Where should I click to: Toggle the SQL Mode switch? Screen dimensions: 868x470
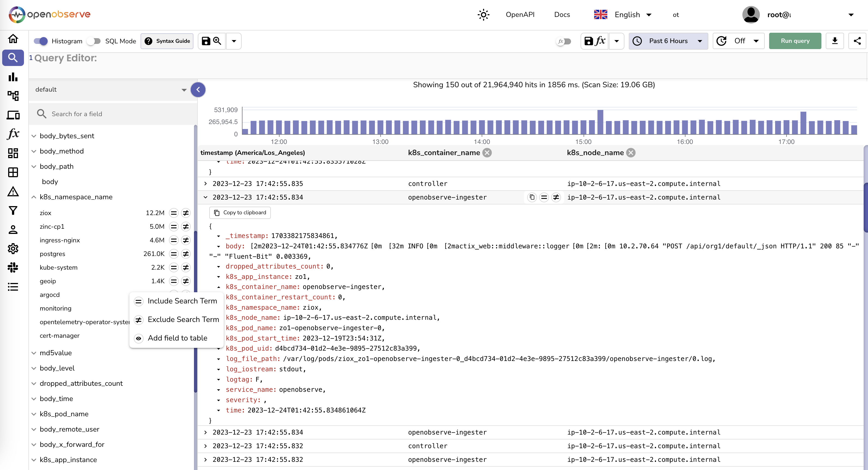pyautogui.click(x=94, y=41)
